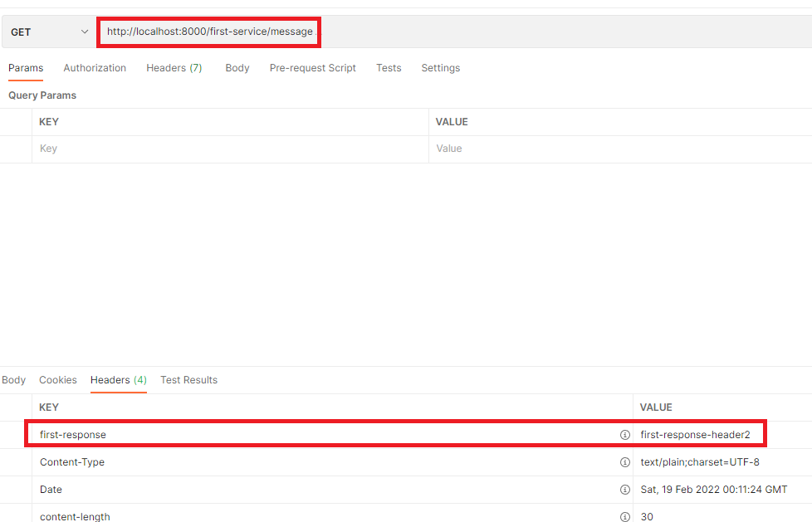
Task: Click info icon for Date header
Action: (x=625, y=490)
